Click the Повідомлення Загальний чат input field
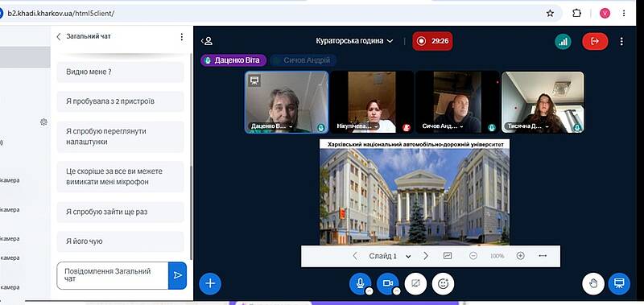Screen dimensions: 644x305 113,275
